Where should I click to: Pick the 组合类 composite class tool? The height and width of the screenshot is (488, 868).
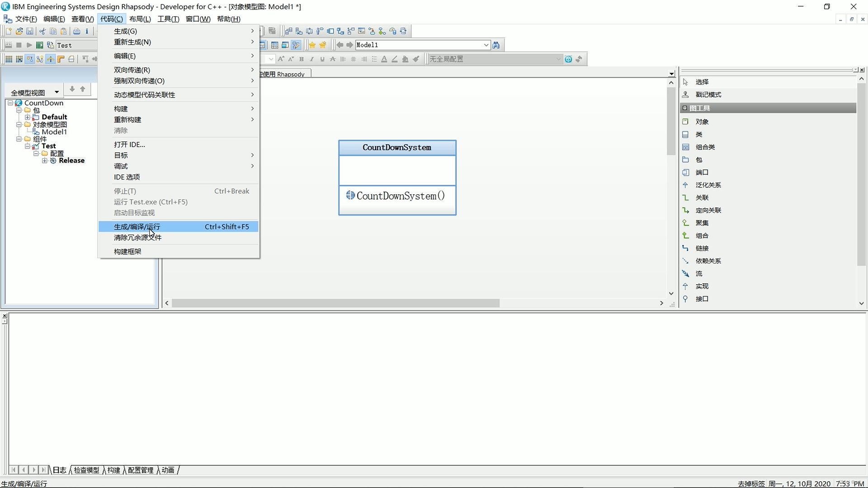(705, 147)
